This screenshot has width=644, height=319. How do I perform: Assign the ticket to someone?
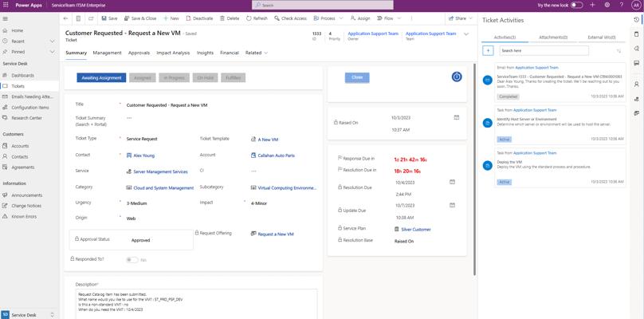coord(360,18)
